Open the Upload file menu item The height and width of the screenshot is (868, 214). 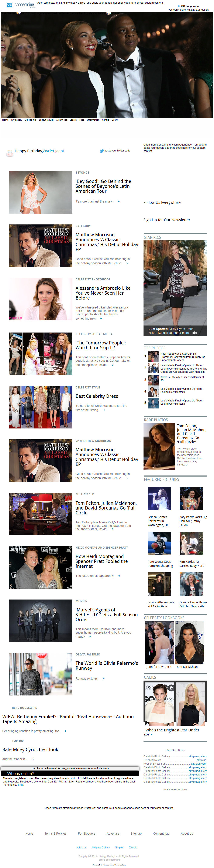30,120
